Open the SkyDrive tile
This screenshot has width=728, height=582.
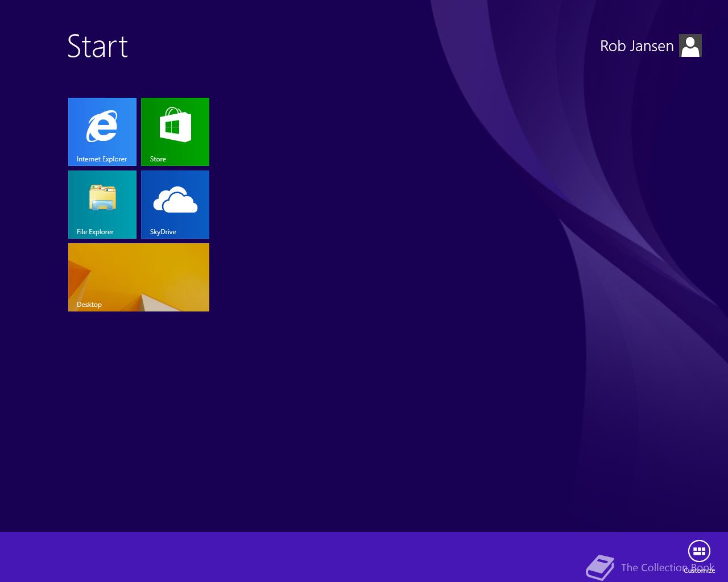pos(175,205)
